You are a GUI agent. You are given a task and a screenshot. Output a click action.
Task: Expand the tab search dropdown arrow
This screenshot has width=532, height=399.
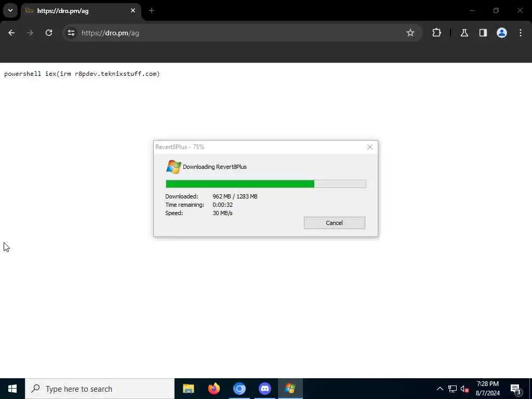tap(10, 10)
